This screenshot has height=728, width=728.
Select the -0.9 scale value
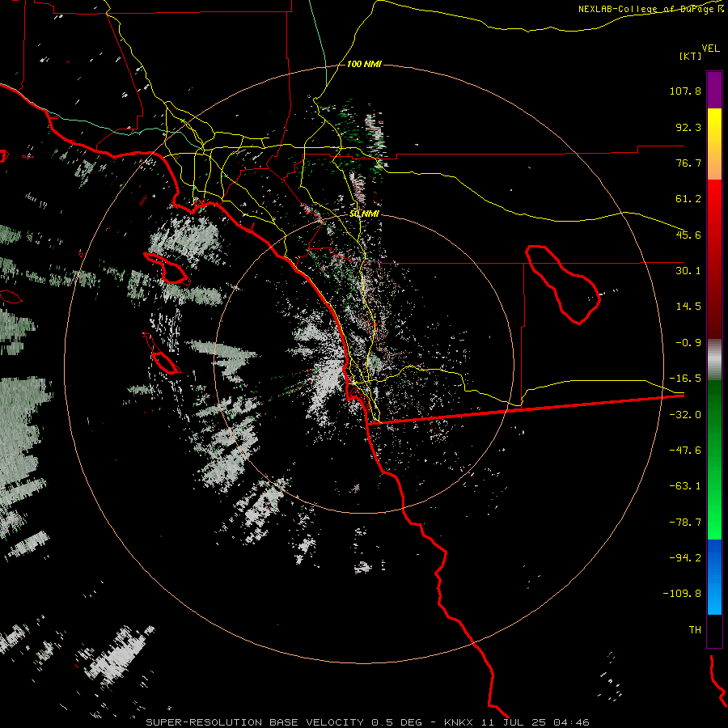(x=688, y=343)
